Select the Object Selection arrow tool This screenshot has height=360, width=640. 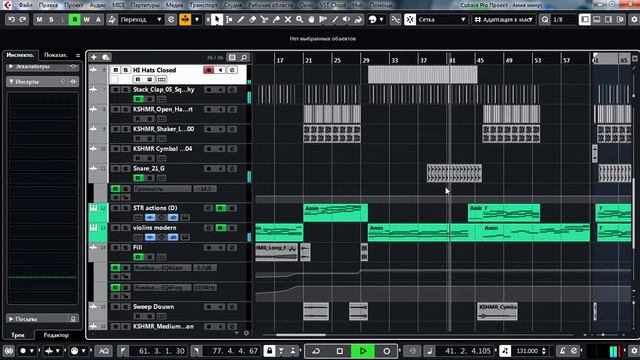pyautogui.click(x=217, y=20)
